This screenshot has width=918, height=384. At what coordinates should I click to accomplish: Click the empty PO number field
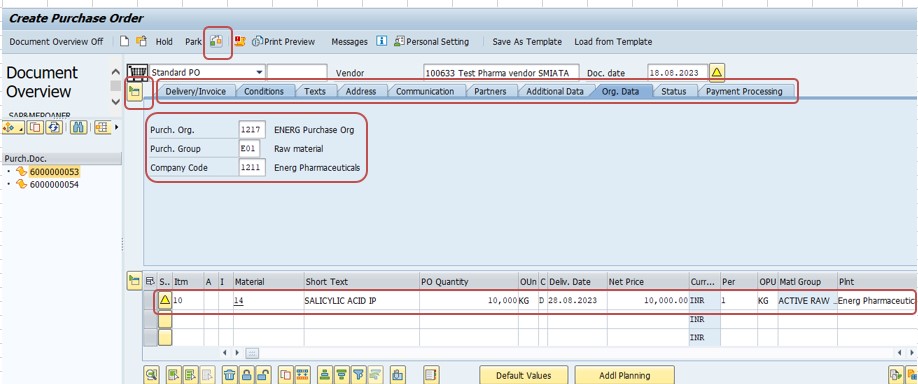click(297, 73)
